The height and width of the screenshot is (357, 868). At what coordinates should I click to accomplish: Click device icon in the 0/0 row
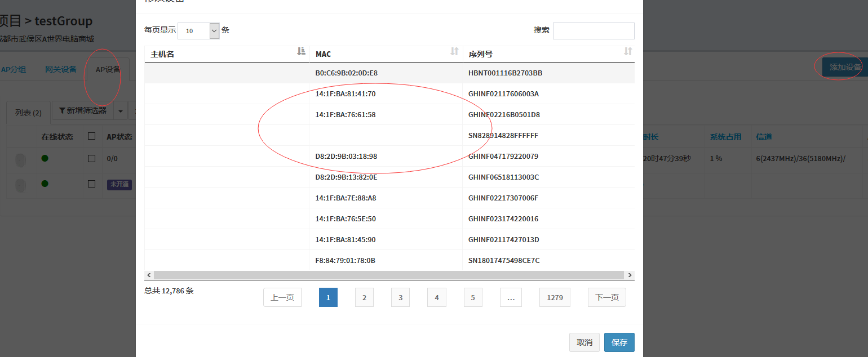(x=20, y=160)
